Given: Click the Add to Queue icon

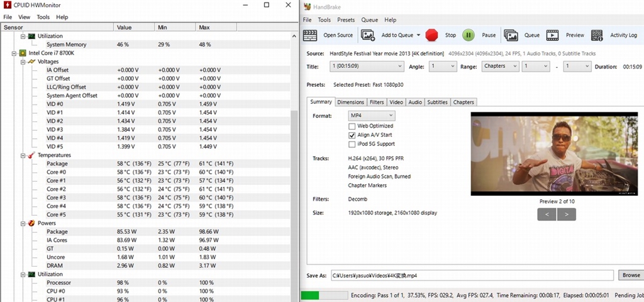Looking at the screenshot, I should [x=368, y=35].
